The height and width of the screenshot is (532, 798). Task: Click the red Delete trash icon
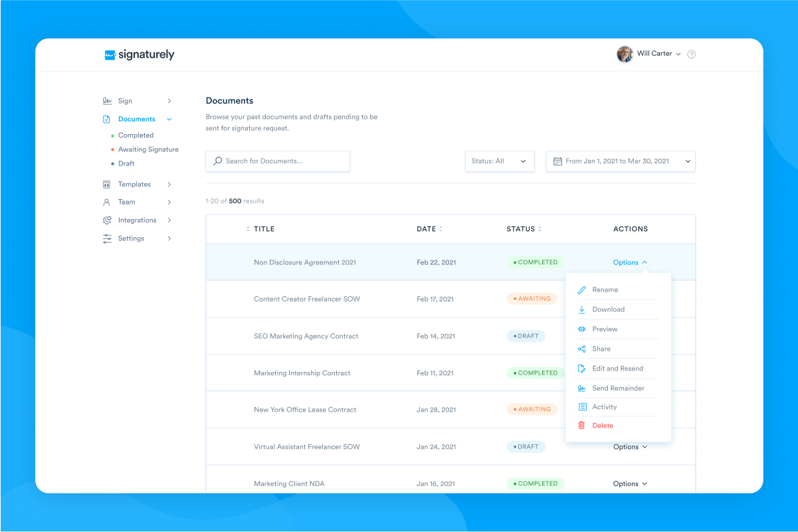pos(582,426)
